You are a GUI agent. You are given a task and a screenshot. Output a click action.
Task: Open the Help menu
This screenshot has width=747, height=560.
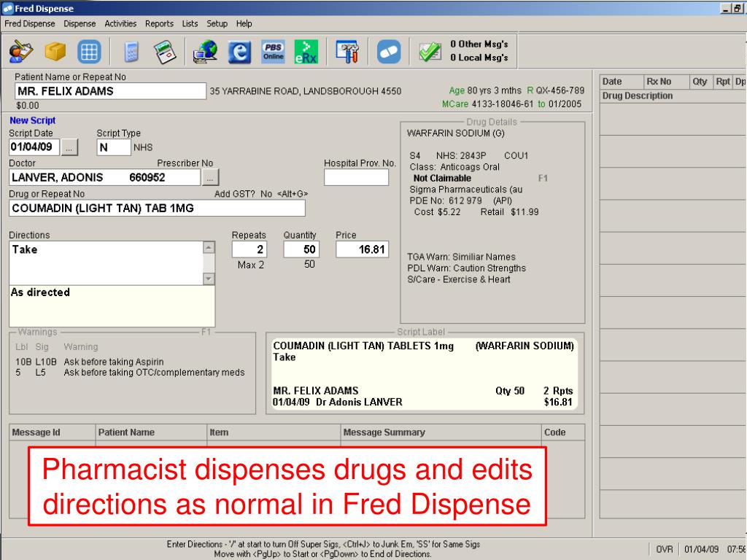point(244,23)
